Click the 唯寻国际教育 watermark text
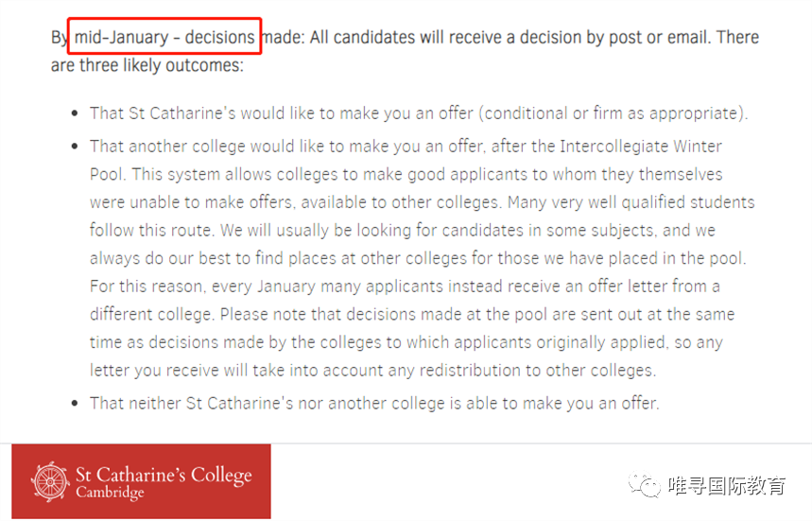This screenshot has width=812, height=521. coord(727,485)
